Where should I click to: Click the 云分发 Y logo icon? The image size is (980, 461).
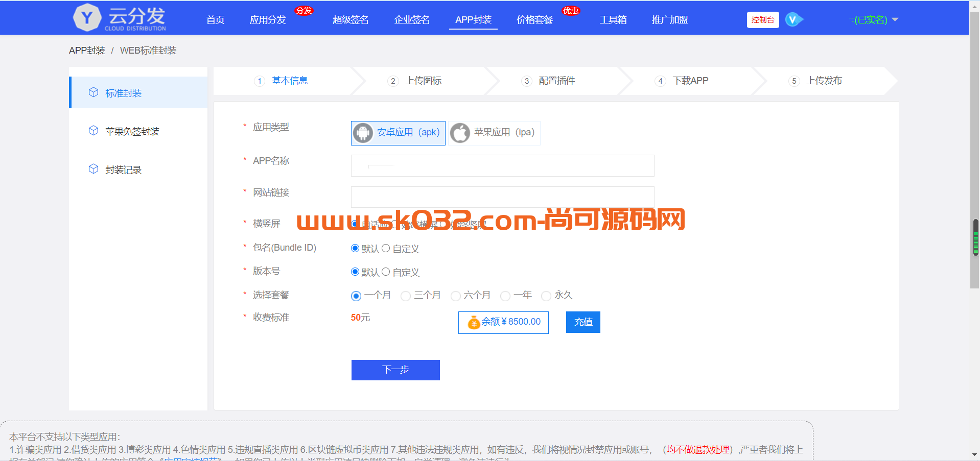87,18
